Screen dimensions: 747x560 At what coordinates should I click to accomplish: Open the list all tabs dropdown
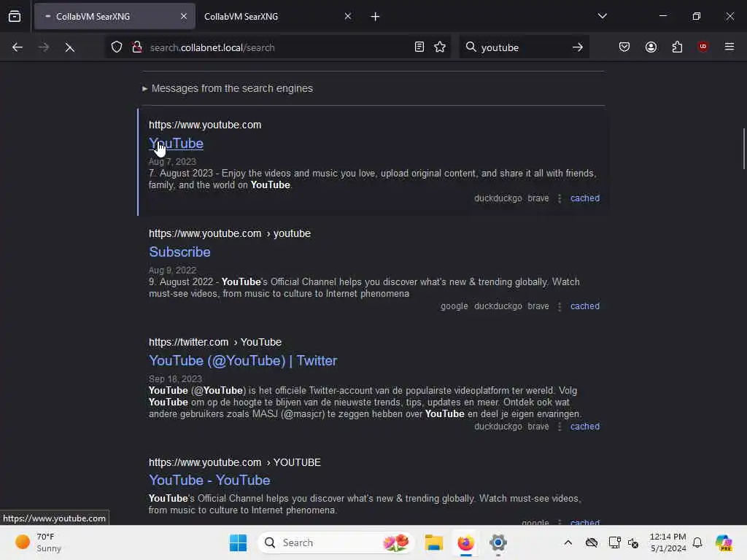click(602, 16)
